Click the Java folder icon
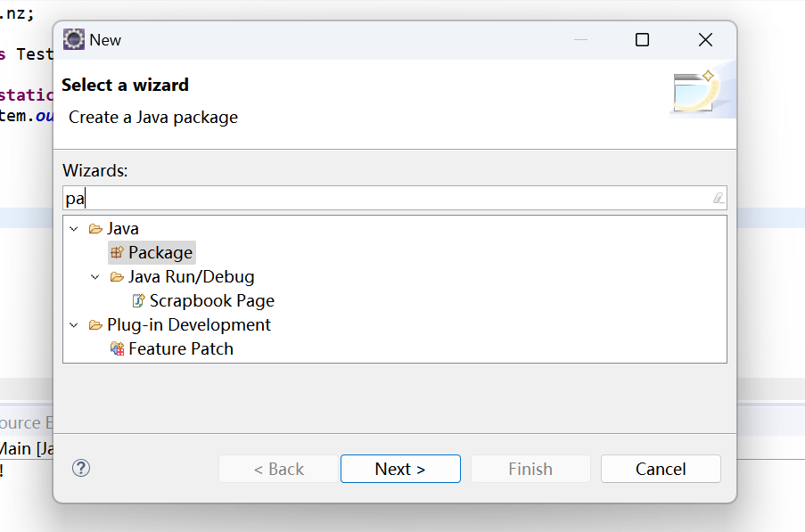The width and height of the screenshot is (805, 532). point(95,229)
